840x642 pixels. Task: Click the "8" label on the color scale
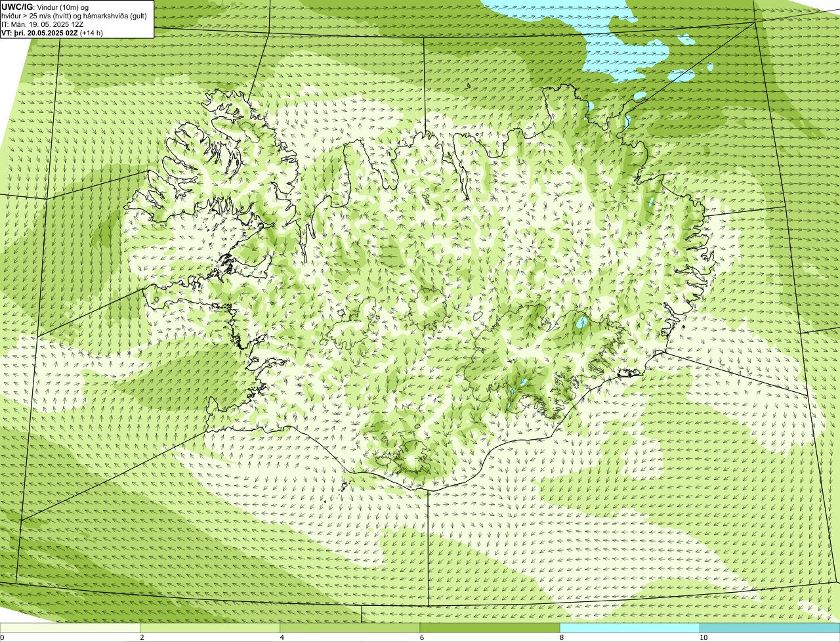click(561, 637)
